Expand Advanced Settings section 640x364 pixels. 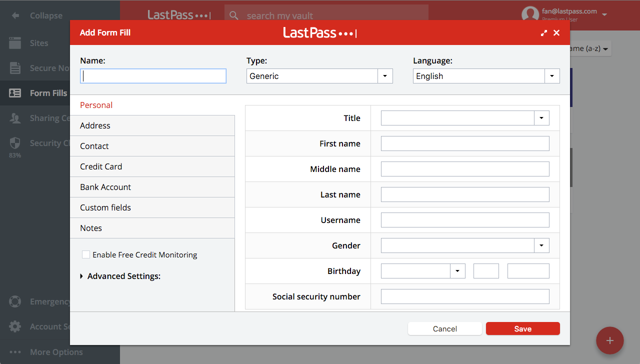click(120, 276)
